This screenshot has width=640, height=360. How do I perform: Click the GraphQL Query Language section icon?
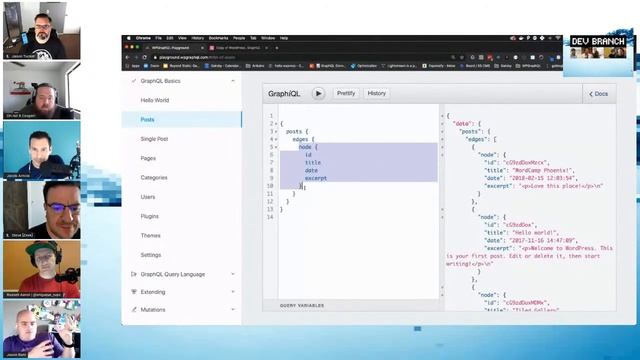point(134,274)
